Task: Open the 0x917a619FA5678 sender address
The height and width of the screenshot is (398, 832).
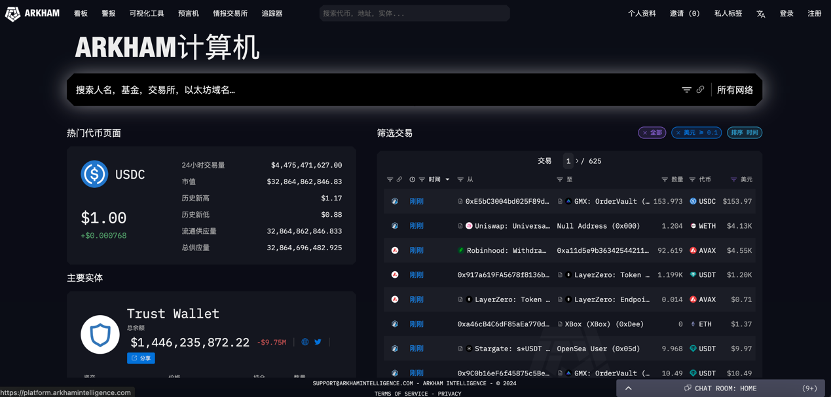Action: coord(504,275)
